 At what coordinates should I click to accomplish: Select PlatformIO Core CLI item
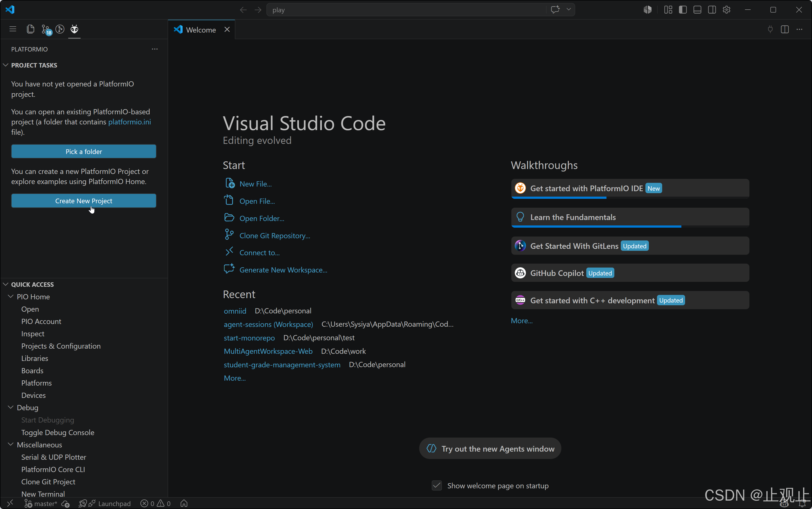(x=53, y=469)
